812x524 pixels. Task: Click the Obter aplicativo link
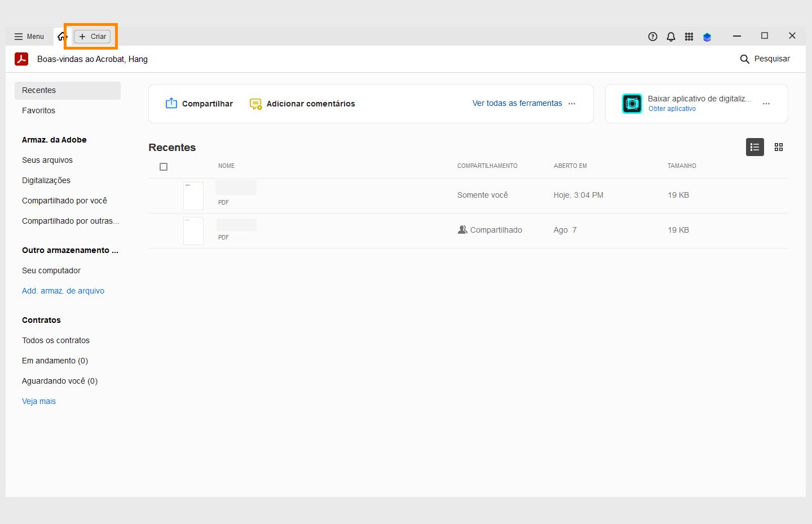pyautogui.click(x=672, y=109)
